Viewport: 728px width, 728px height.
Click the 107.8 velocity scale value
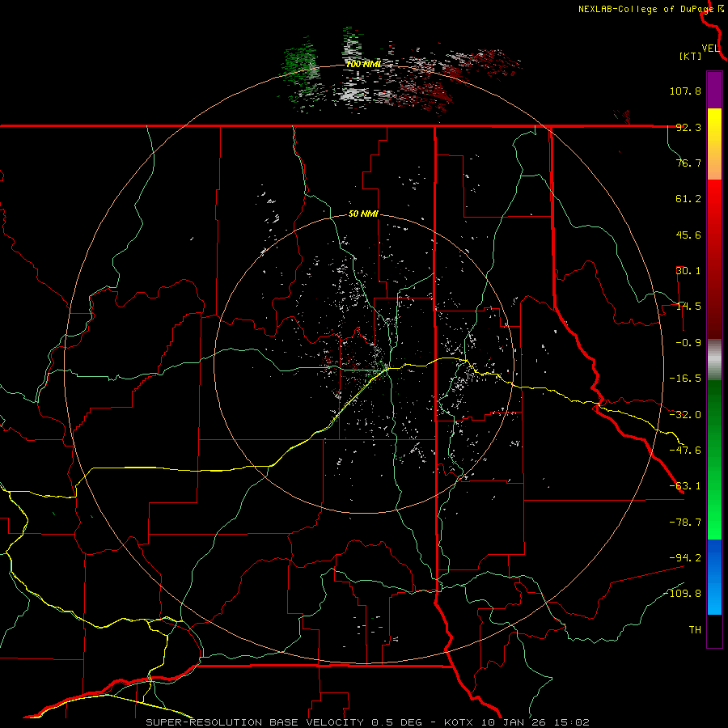(685, 91)
